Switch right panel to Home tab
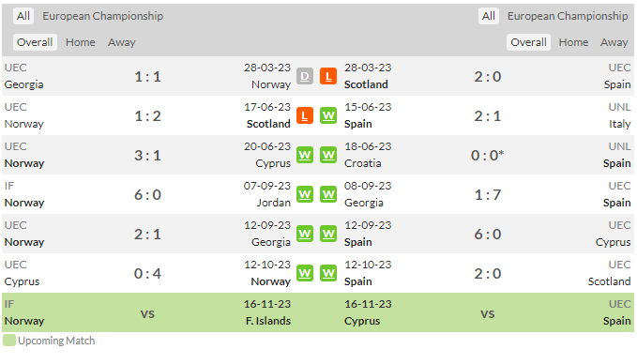 pos(573,42)
